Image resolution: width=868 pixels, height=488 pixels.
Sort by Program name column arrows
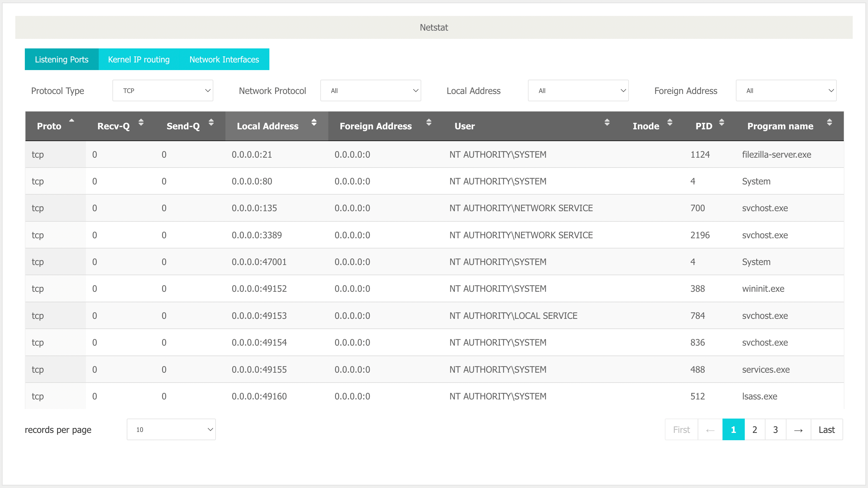coord(829,122)
